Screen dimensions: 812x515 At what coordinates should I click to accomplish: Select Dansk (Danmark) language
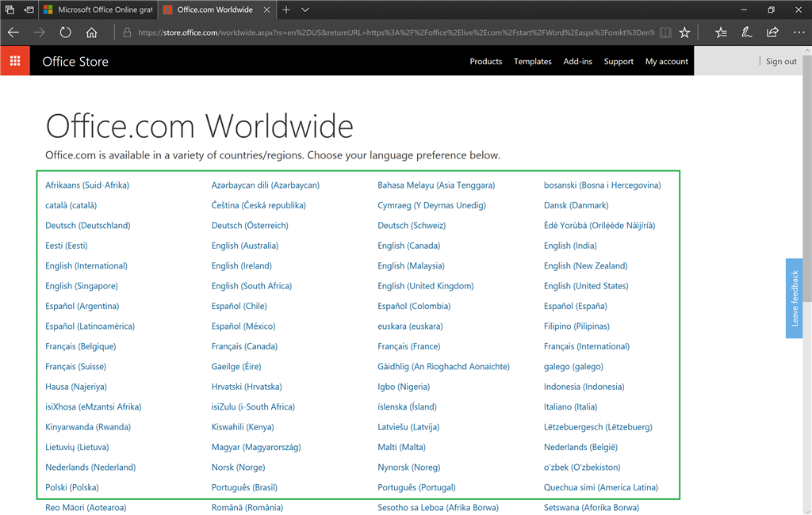576,205
